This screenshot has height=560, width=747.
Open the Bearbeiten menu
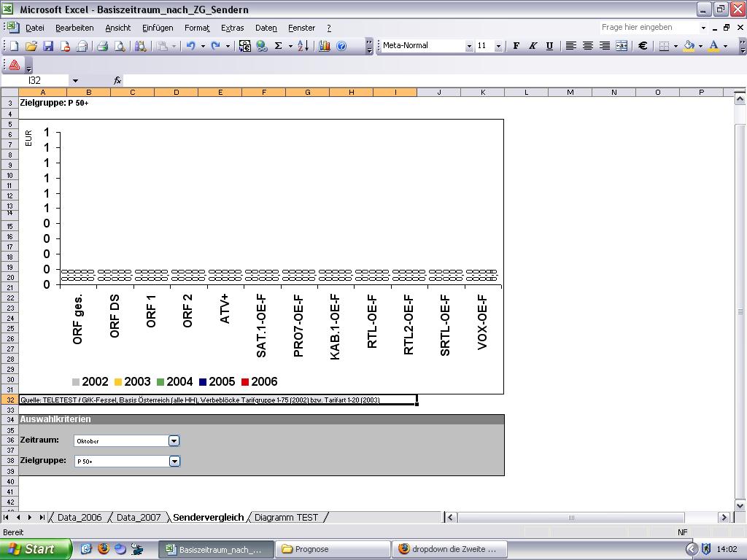[74, 28]
